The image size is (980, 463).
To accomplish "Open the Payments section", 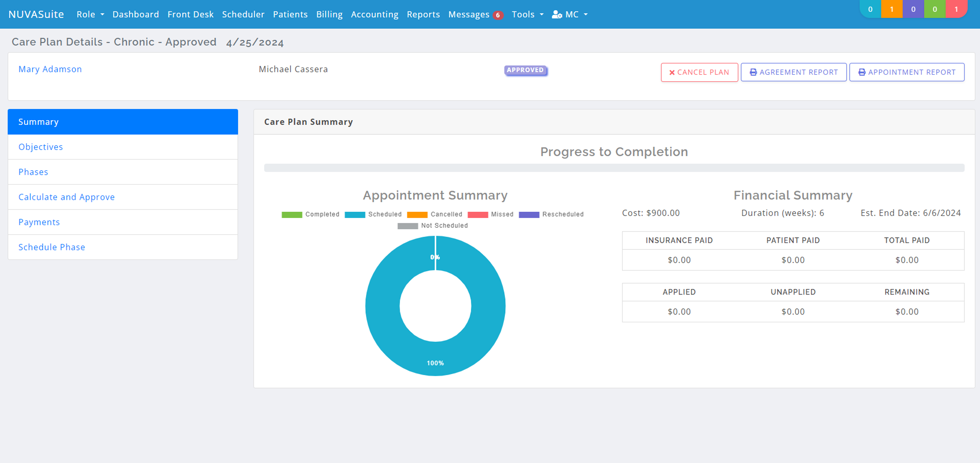I will pos(123,222).
